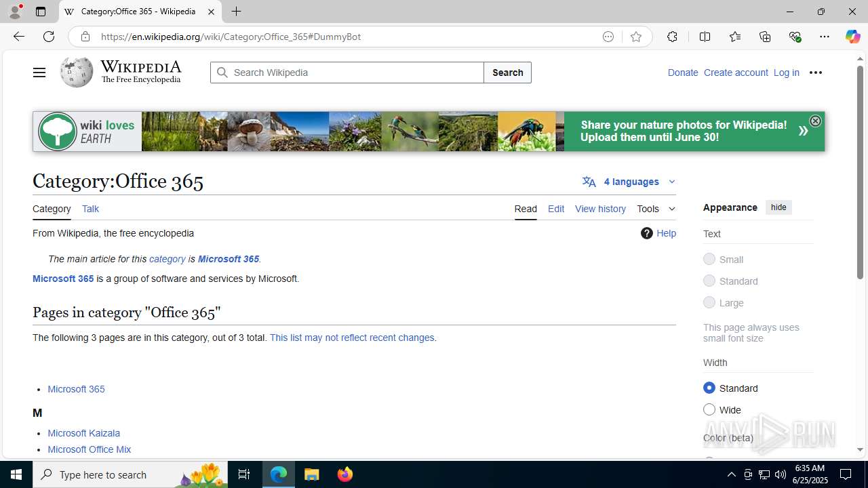Show hidden tray icons chevron
Image resolution: width=868 pixels, height=488 pixels.
point(731,474)
